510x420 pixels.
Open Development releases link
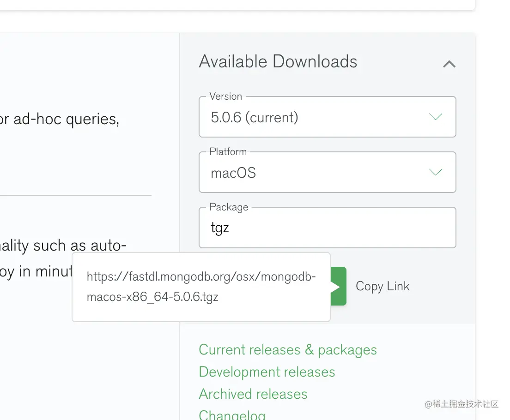point(267,372)
